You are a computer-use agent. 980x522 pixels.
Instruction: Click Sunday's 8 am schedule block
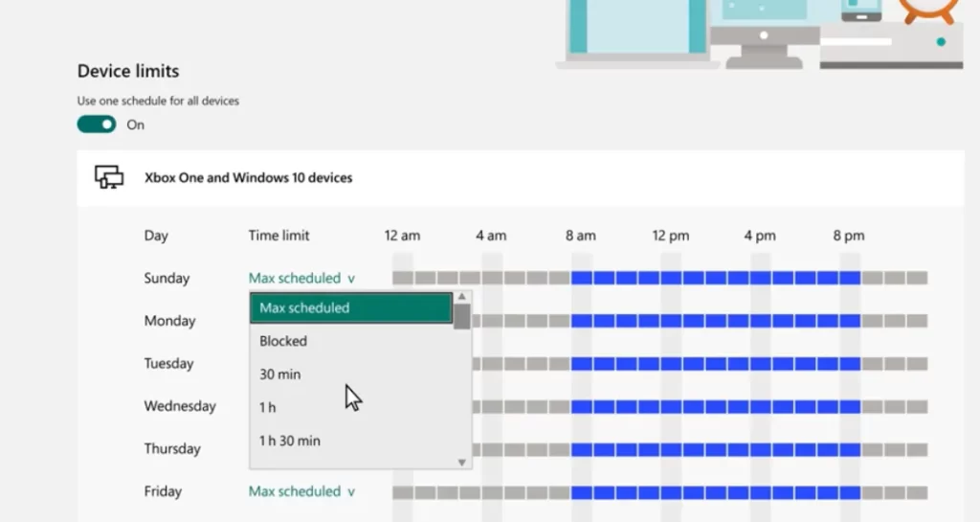tap(581, 278)
